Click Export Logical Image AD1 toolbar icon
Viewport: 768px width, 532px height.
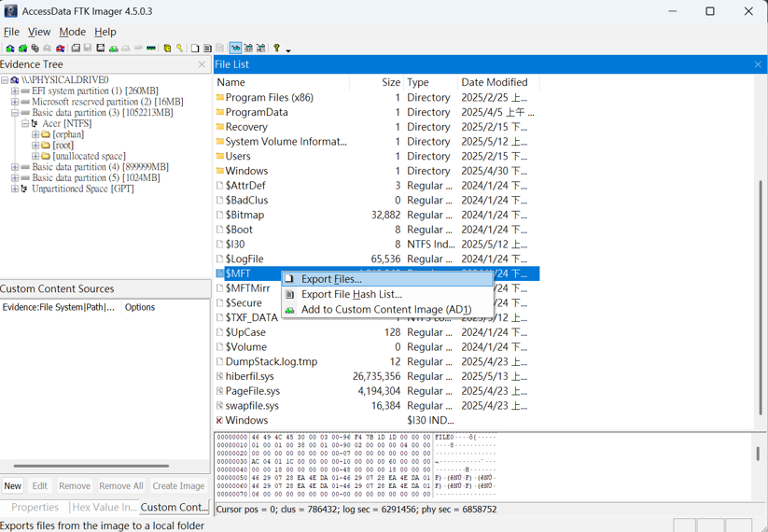point(101,48)
